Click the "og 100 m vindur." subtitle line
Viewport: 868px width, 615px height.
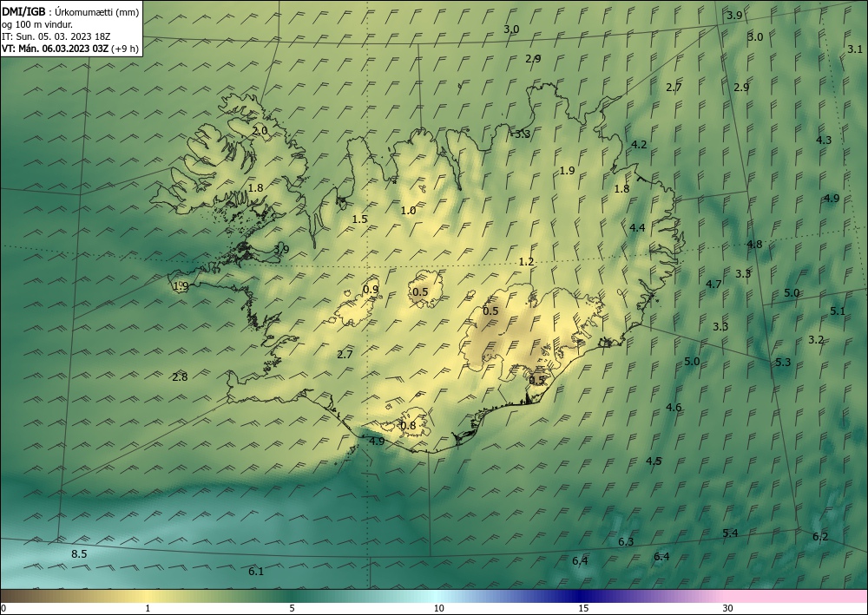coord(37,24)
